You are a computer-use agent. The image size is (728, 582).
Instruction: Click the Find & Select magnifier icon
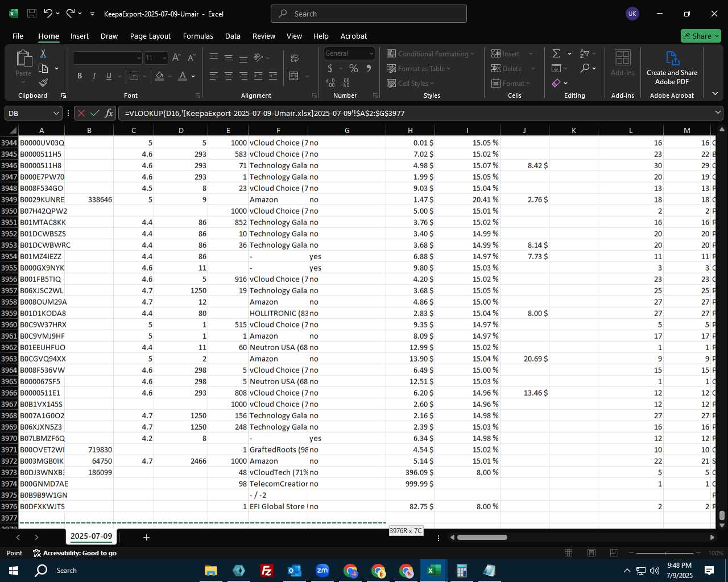tap(585, 68)
